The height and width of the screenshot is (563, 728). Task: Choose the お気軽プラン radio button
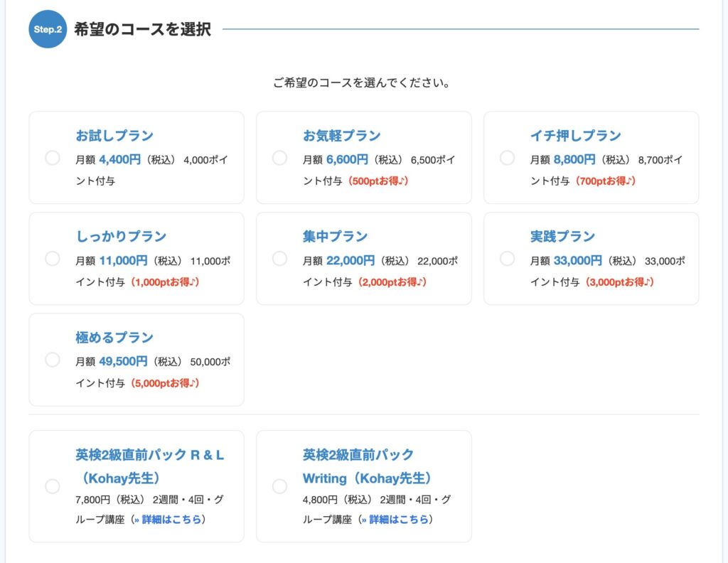tap(279, 158)
